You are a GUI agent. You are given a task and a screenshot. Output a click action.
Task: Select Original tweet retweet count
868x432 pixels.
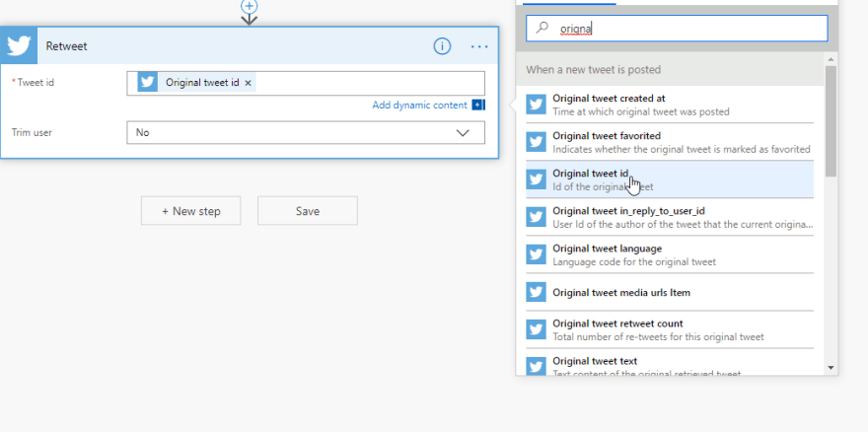pos(670,330)
